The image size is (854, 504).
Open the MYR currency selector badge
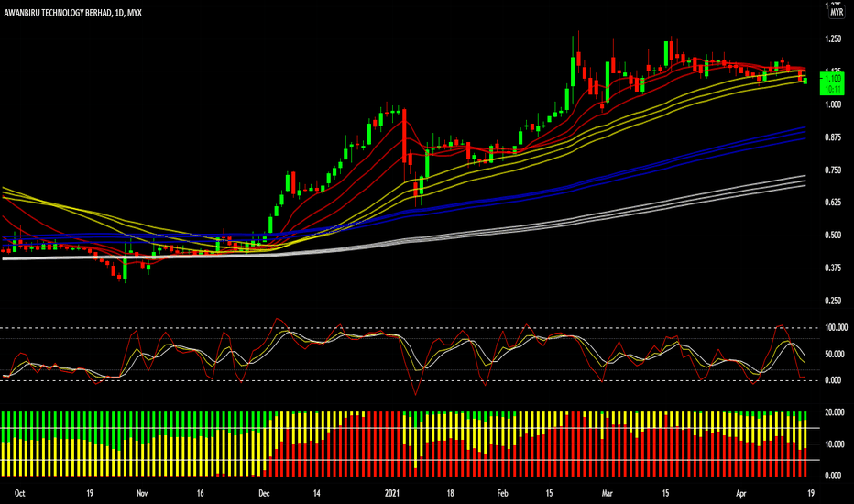pyautogui.click(x=837, y=12)
